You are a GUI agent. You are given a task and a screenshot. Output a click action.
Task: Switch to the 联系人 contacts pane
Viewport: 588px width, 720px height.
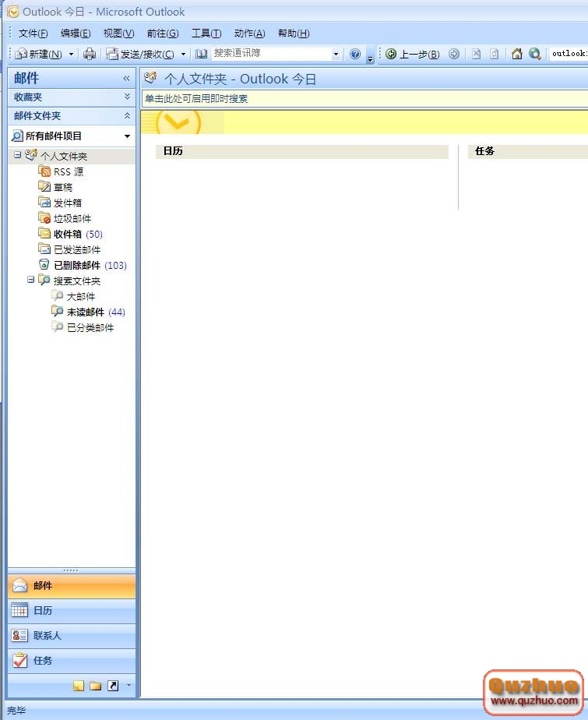(72, 636)
